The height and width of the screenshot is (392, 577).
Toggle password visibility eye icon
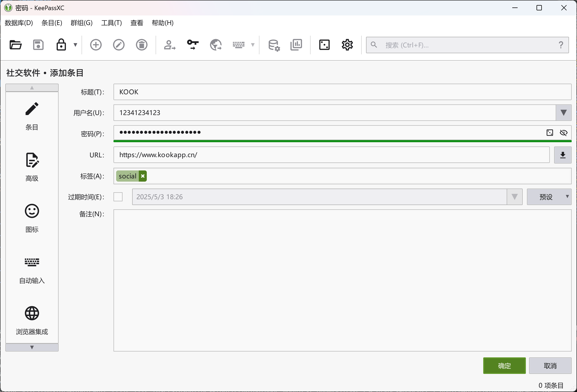[564, 133]
